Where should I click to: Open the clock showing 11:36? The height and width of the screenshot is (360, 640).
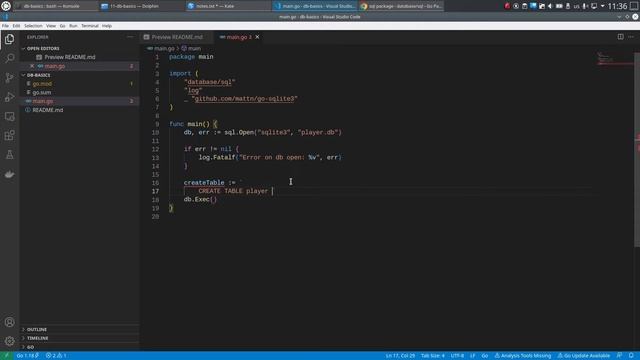pyautogui.click(x=617, y=6)
